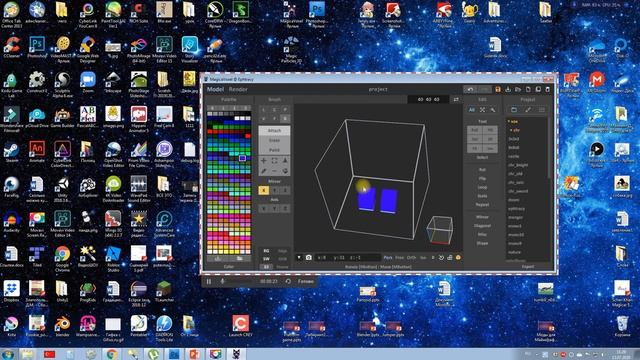Click the swap size arrows icon
This screenshot has width=640, height=360.
(456, 99)
